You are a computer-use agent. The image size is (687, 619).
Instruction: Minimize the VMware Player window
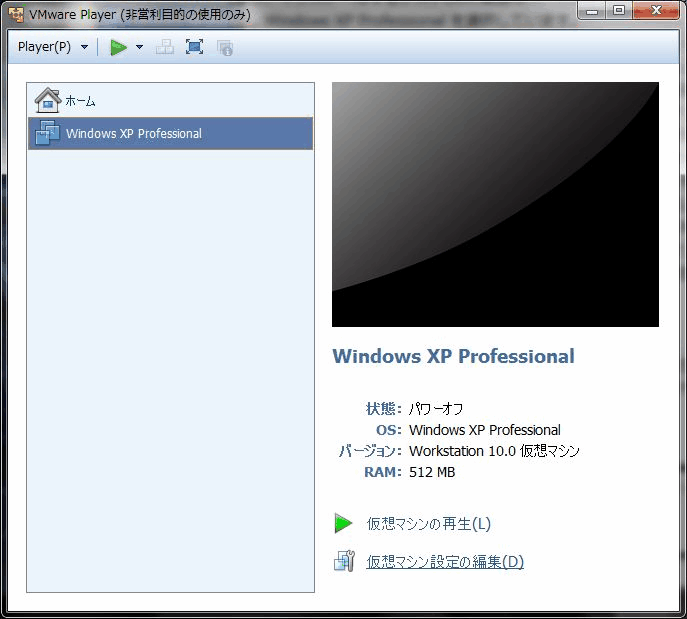pyautogui.click(x=594, y=11)
